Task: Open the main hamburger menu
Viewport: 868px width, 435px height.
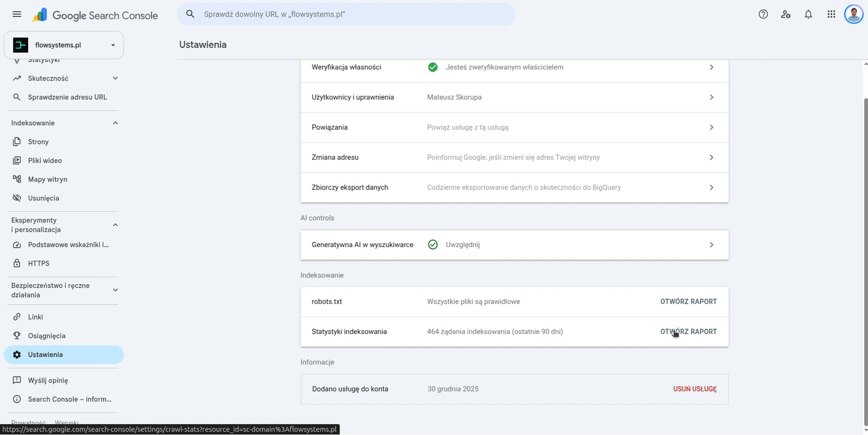Action: point(17,14)
